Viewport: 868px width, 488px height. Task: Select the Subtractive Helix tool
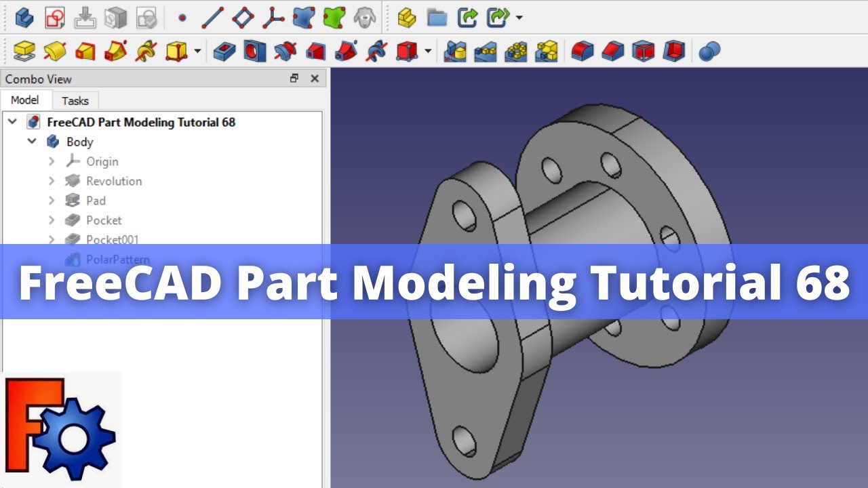377,51
